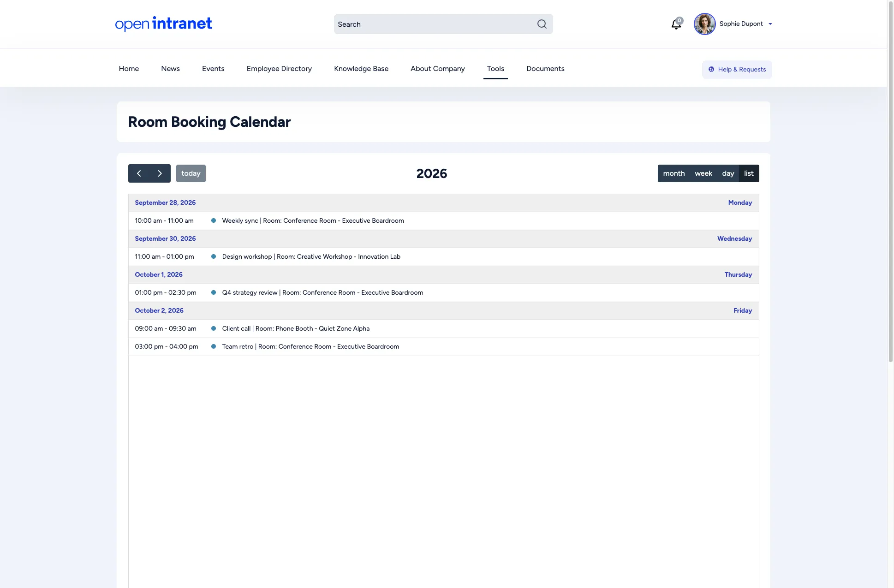Screen dimensions: 894x588
Task: Open the Knowledge Base menu
Action: (x=361, y=69)
